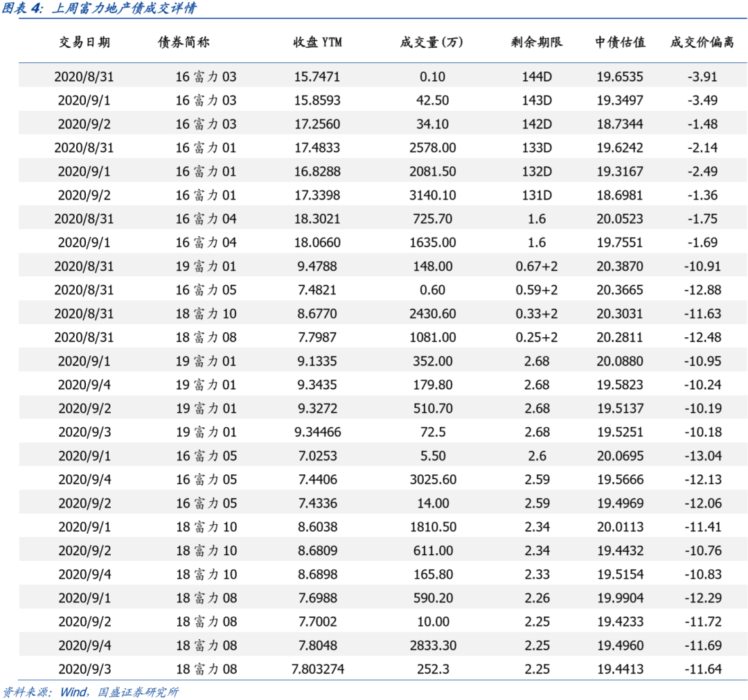
Task: Click volume cell 1081.00
Action: tap(433, 338)
